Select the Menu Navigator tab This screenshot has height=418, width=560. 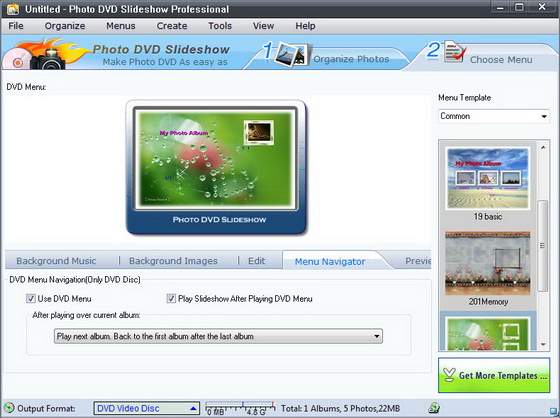(x=330, y=262)
